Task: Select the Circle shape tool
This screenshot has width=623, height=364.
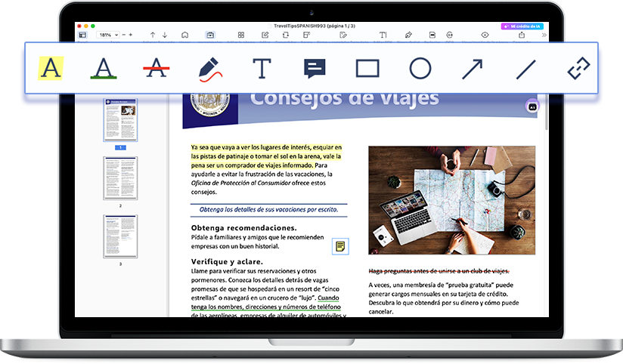Action: tap(420, 68)
